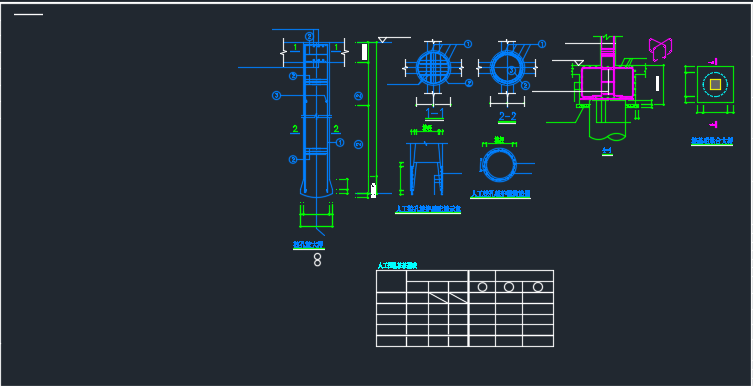The width and height of the screenshot is (753, 386).
Task: Click the cyan title above the table
Action: point(397,265)
